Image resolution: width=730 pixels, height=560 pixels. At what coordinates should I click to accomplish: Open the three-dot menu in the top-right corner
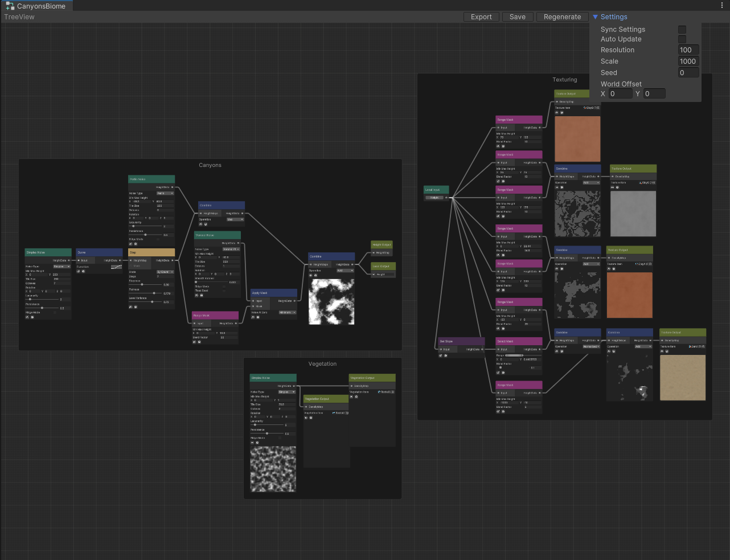(x=722, y=5)
